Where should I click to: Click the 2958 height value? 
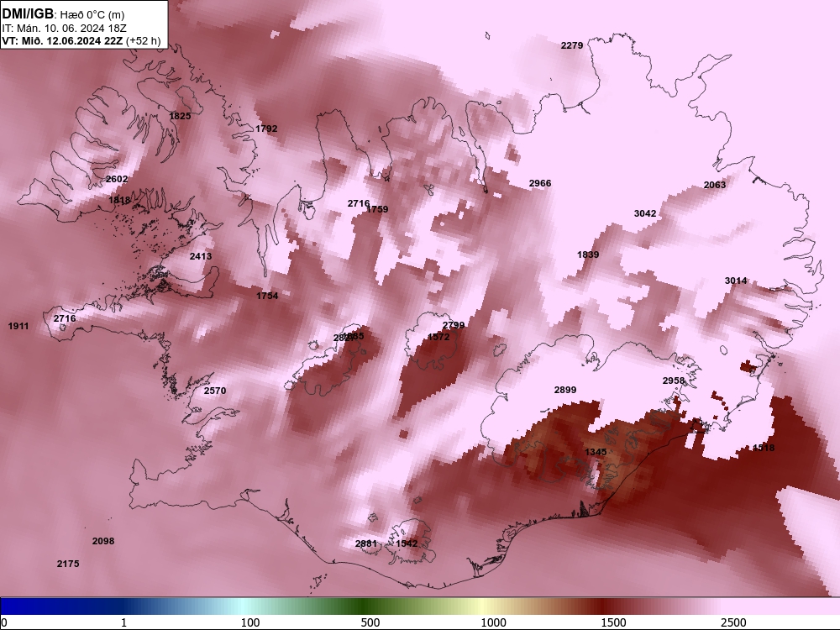pos(674,381)
